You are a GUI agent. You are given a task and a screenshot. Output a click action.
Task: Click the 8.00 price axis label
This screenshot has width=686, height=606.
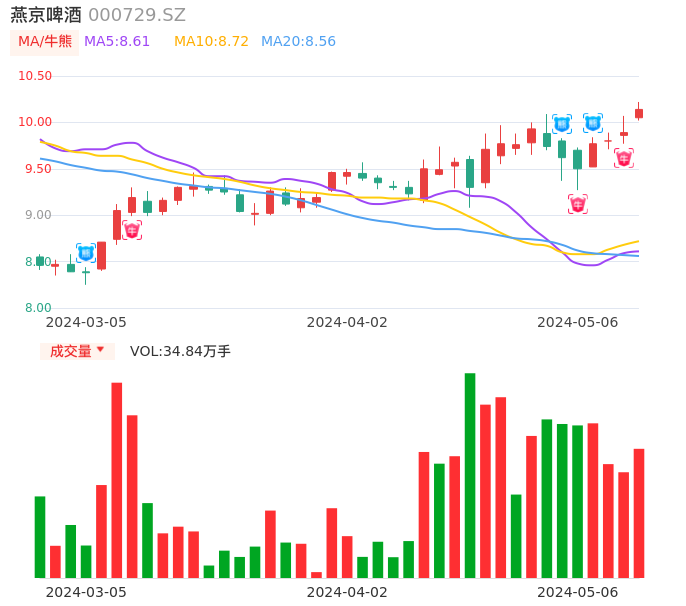(38, 308)
